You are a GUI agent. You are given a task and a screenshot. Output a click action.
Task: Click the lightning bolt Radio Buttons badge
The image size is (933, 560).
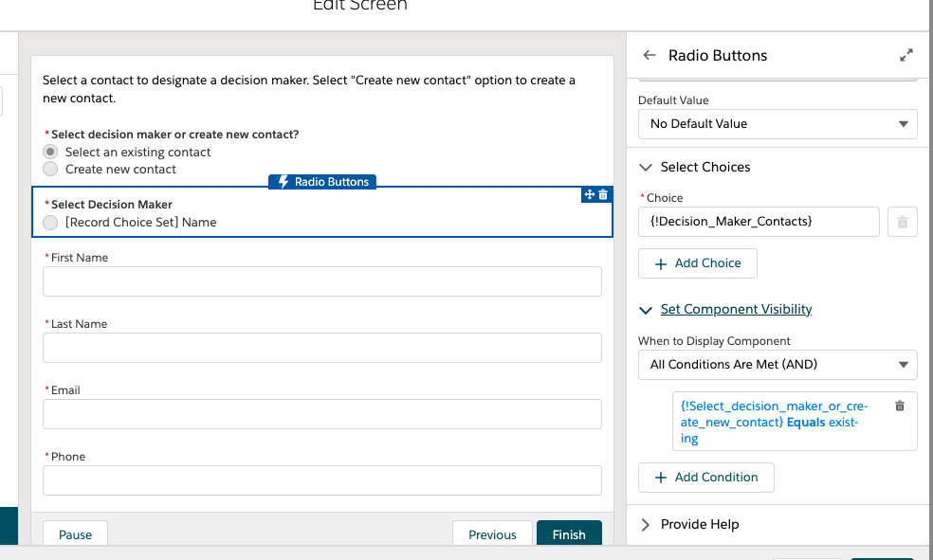point(322,182)
